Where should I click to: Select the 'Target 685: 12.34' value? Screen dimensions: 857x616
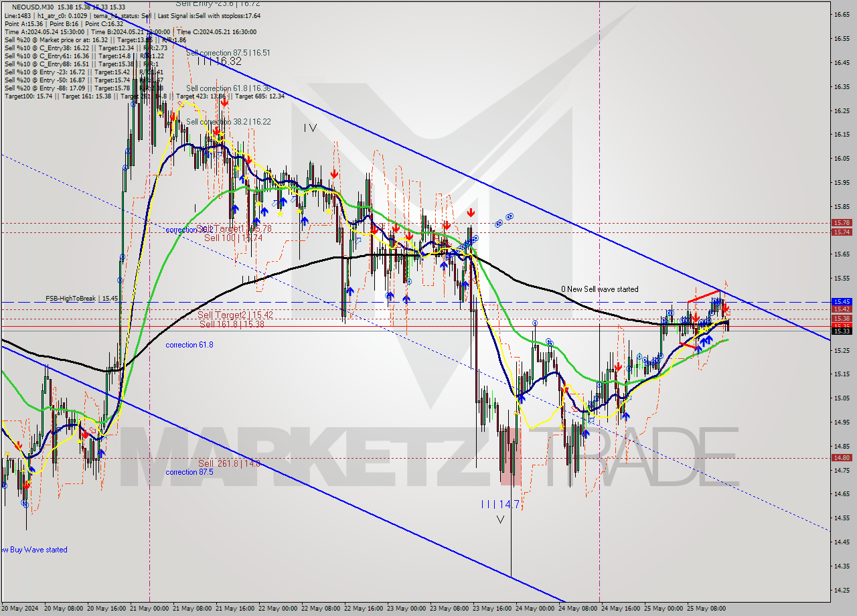pyautogui.click(x=260, y=96)
